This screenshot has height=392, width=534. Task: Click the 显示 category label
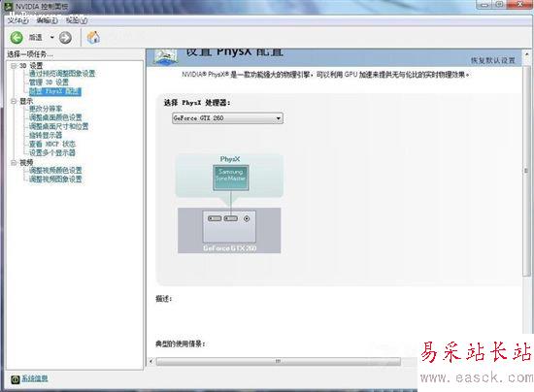26,101
